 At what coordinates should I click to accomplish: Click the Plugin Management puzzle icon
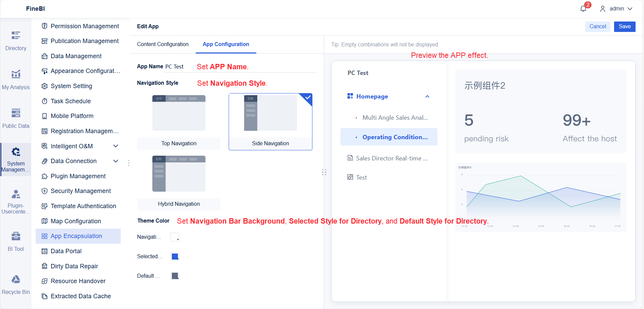[44, 176]
